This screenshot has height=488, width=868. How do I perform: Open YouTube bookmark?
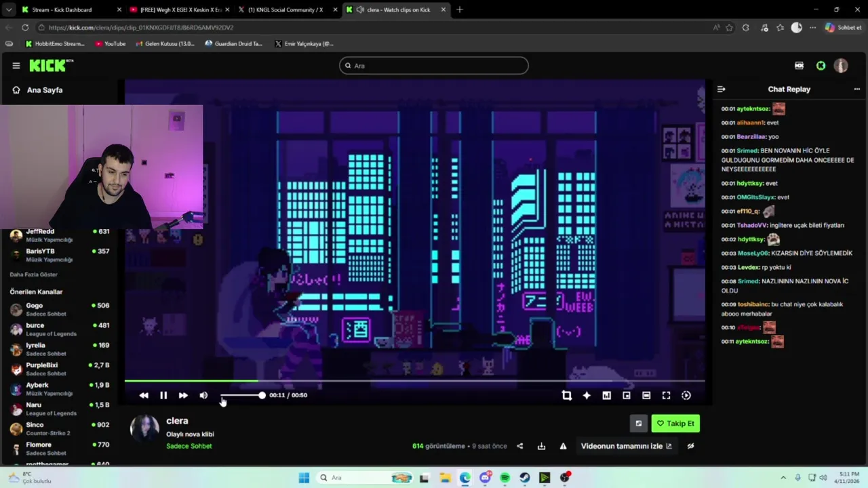pos(111,43)
